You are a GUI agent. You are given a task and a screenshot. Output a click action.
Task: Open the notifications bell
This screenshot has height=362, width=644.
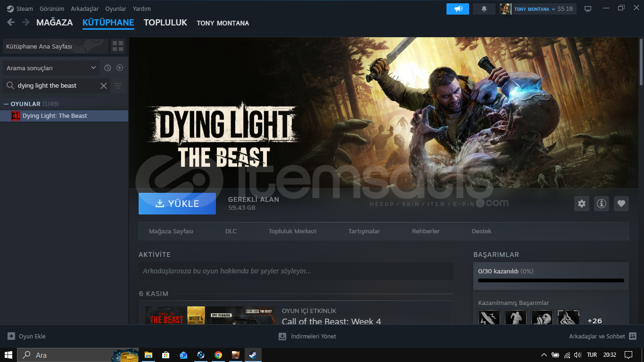tap(484, 9)
